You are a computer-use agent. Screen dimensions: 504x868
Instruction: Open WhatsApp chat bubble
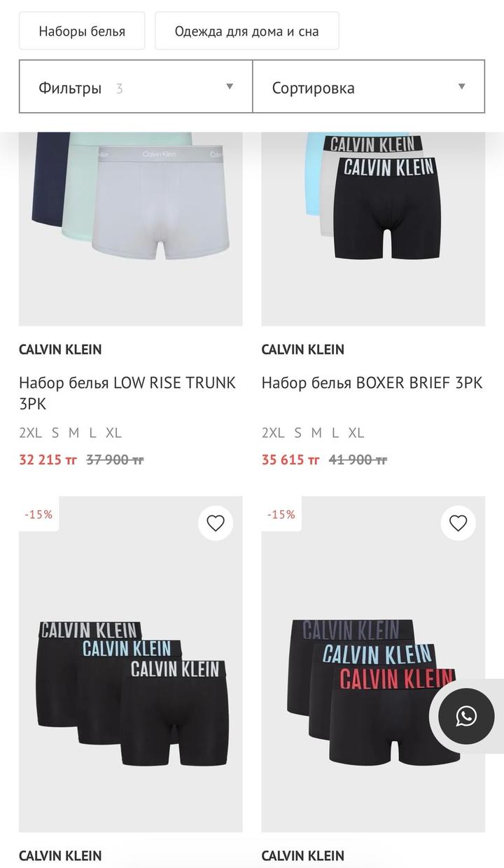pos(466,716)
